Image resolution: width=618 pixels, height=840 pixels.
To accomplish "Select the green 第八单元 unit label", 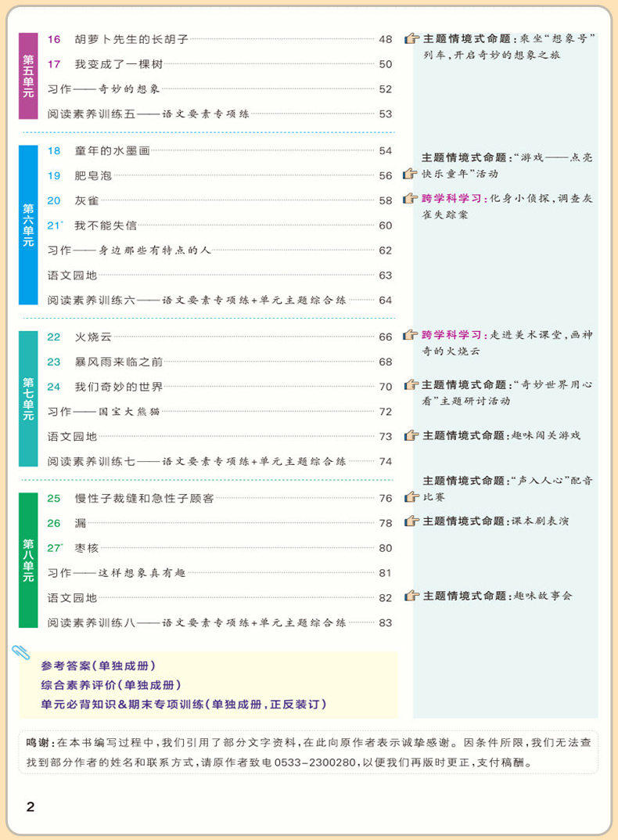I will coord(28,560).
